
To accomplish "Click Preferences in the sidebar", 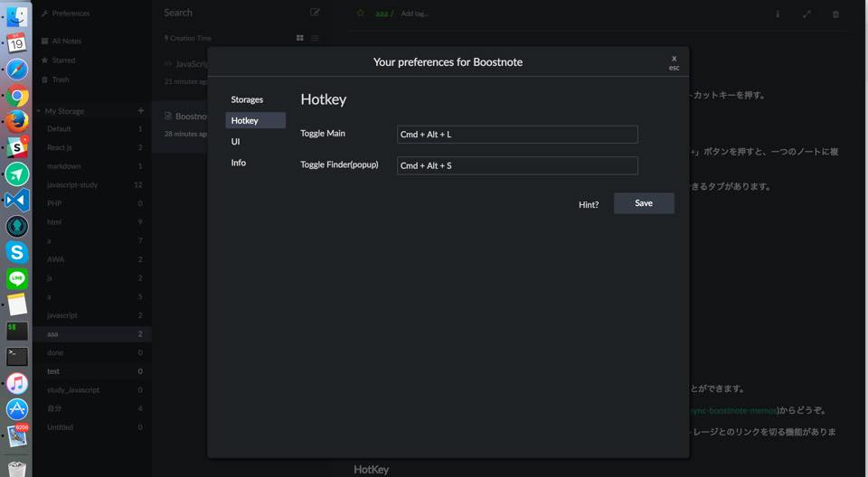I will [x=65, y=14].
